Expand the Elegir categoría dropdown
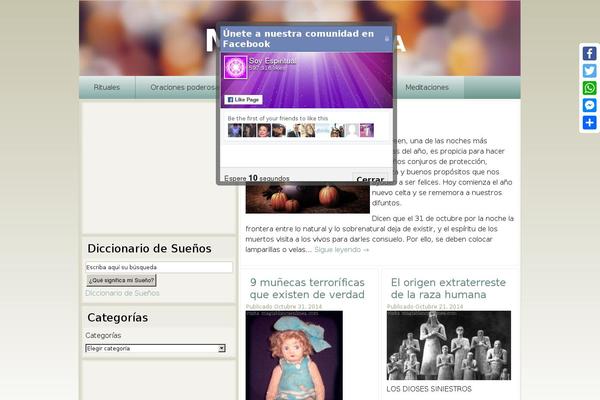The height and width of the screenshot is (400, 600). 155,348
